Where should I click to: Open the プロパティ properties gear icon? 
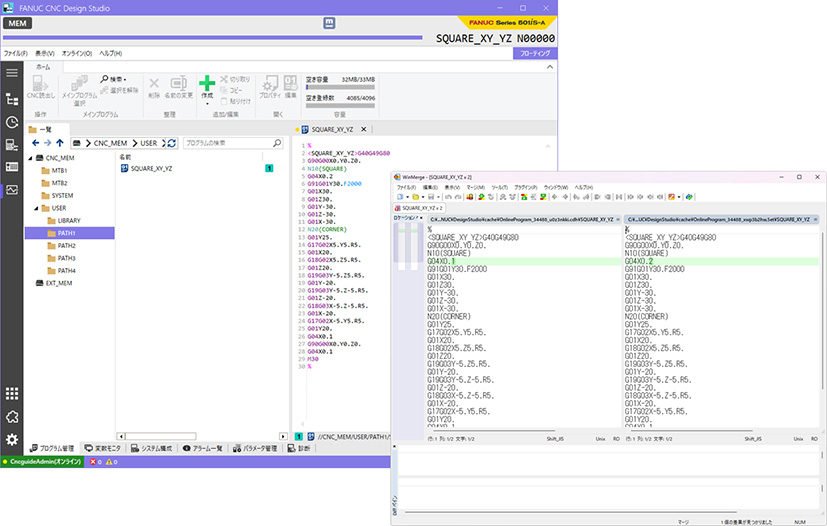tap(270, 84)
